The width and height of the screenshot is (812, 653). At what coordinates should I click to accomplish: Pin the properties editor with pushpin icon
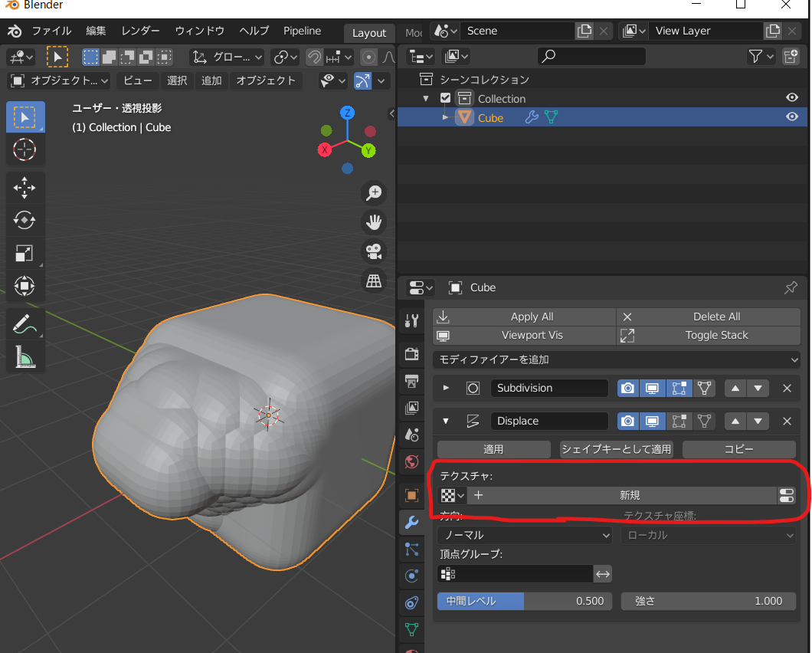coord(791,287)
